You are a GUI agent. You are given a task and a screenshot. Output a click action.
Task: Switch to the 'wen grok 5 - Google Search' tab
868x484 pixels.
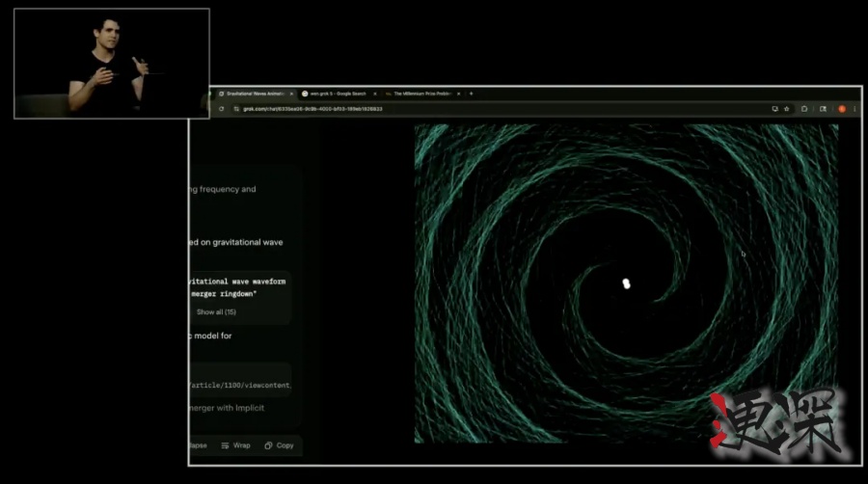[336, 94]
